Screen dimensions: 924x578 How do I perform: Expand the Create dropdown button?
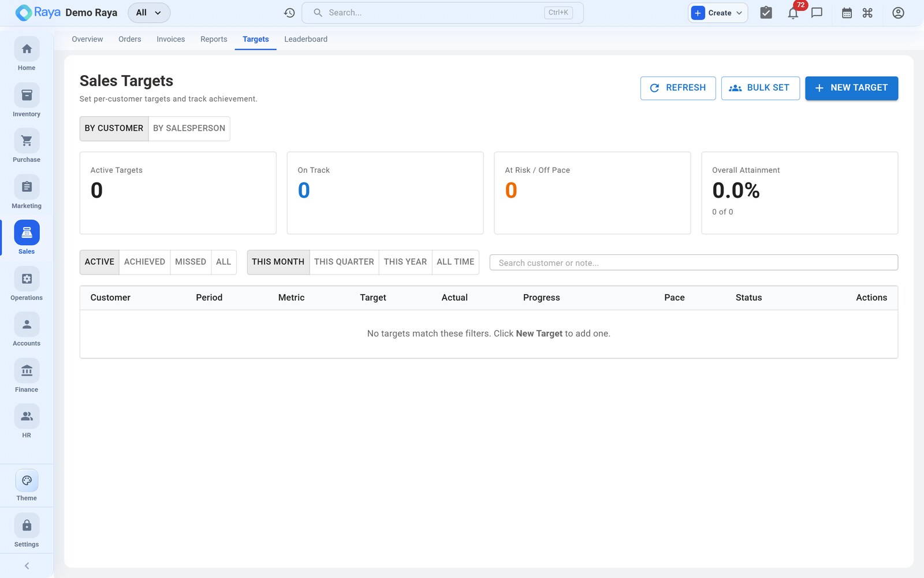point(718,13)
